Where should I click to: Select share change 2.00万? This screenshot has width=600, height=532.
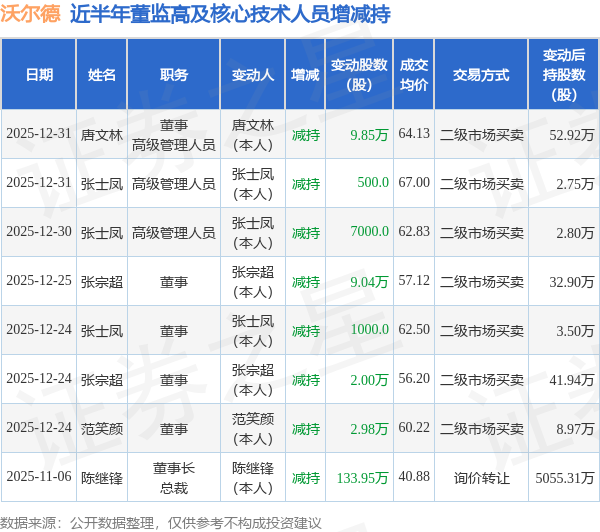369,380
